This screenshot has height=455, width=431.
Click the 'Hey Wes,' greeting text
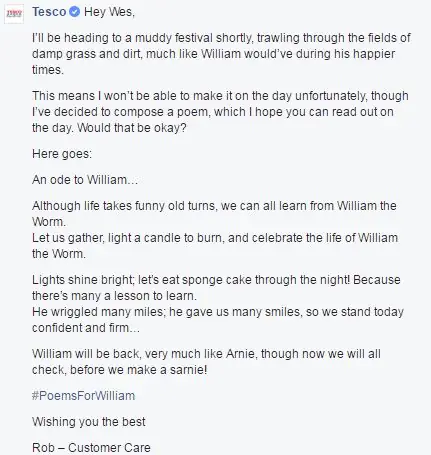[109, 12]
